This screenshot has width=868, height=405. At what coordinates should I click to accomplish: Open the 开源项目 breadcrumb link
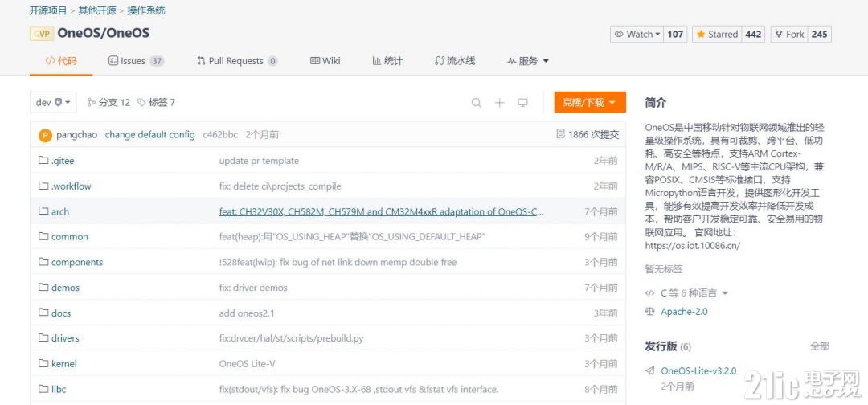pyautogui.click(x=48, y=10)
